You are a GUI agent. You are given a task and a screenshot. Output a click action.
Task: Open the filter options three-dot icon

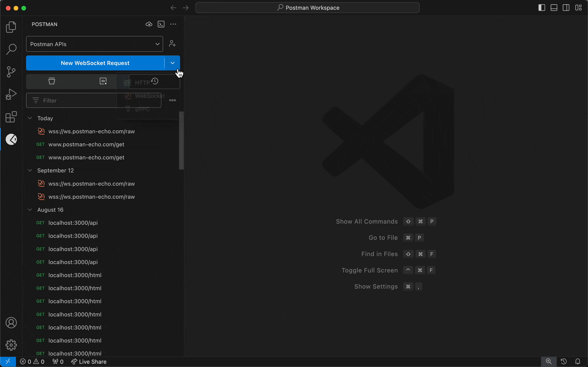(173, 100)
